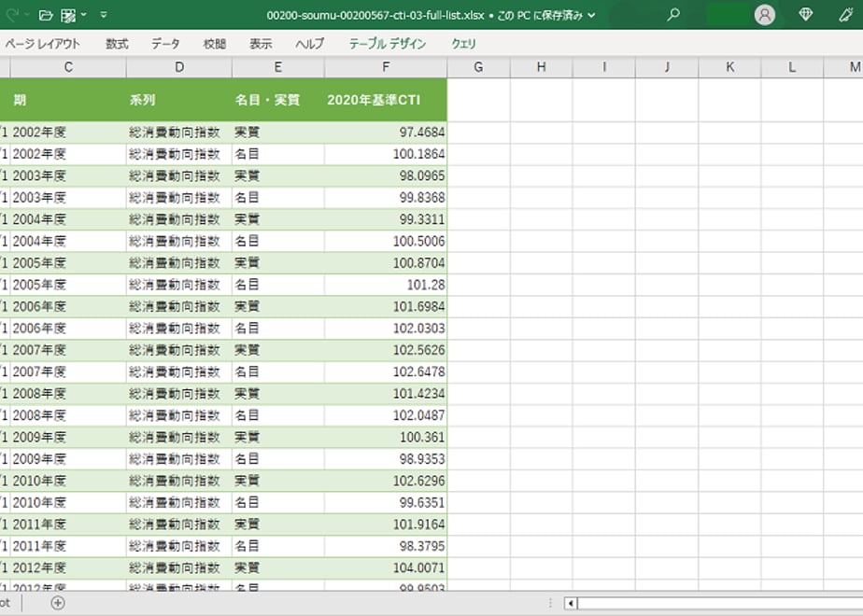Viewport: 863px width, 616px height.
Task: Select the cell with value 101.6984
Action: 386,306
